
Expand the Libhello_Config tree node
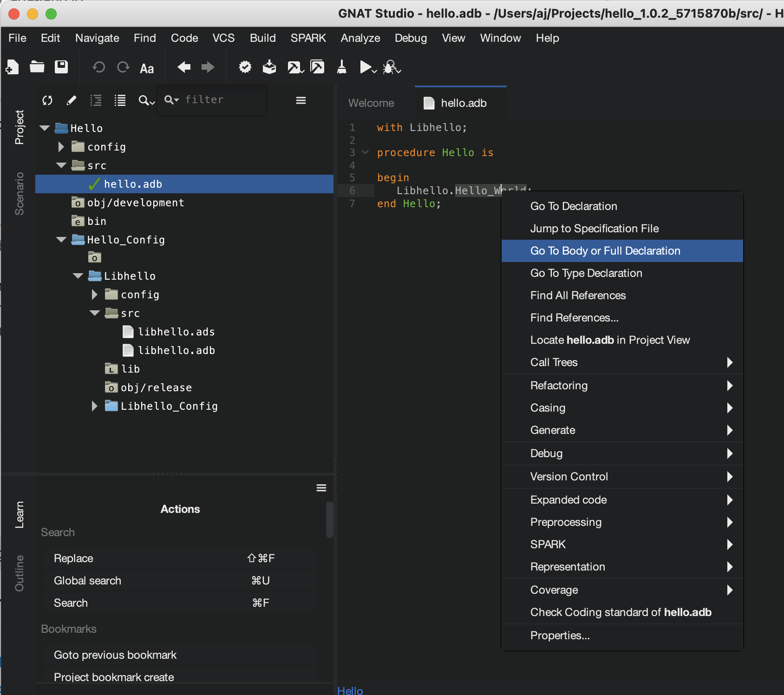coord(95,406)
